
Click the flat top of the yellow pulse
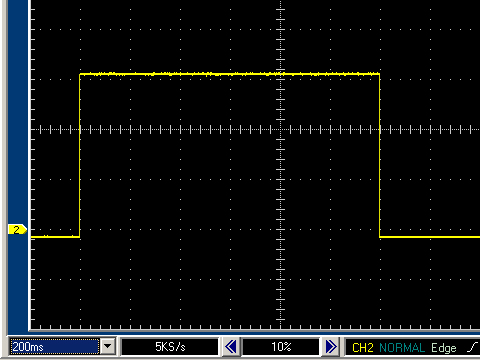click(229, 74)
